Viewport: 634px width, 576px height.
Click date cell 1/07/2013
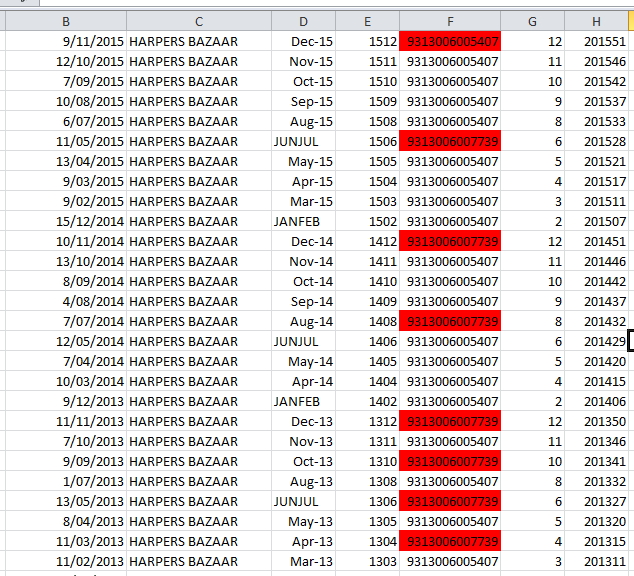[66, 481]
